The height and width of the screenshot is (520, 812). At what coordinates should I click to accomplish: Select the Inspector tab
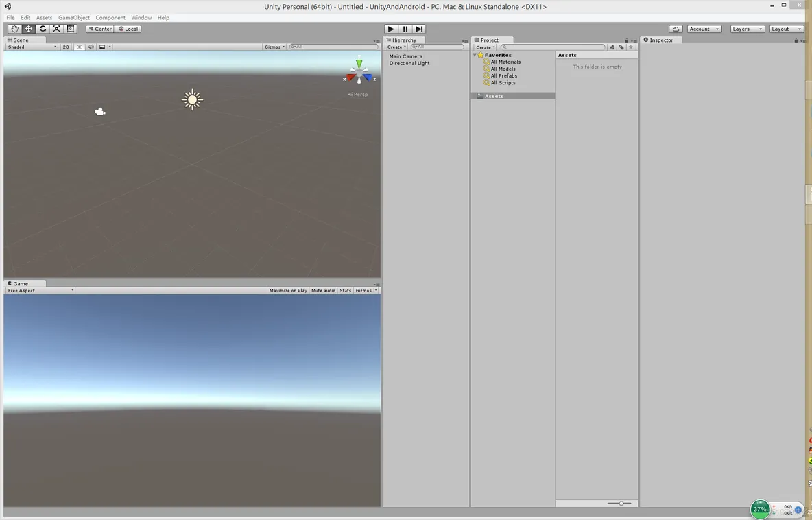pos(661,40)
